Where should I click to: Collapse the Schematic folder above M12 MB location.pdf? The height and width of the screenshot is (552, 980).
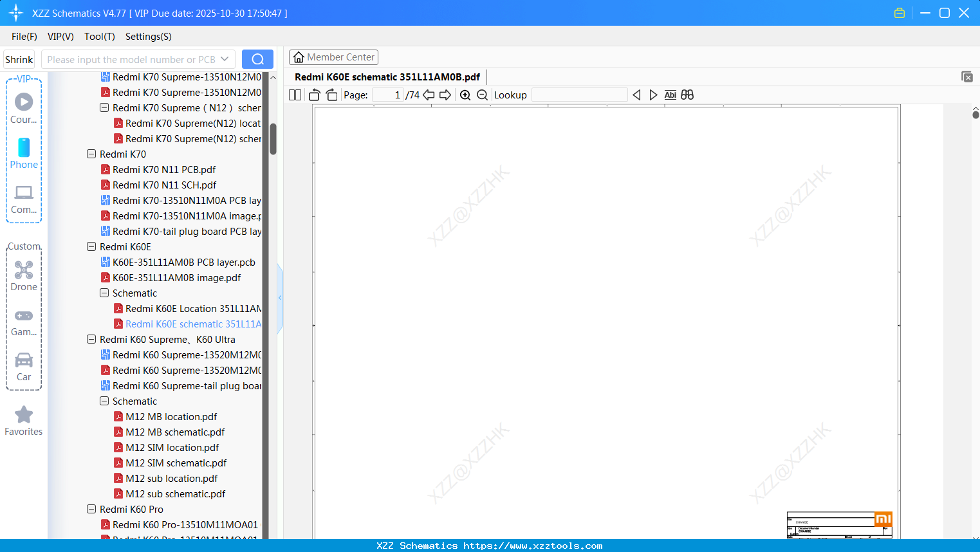[104, 401]
